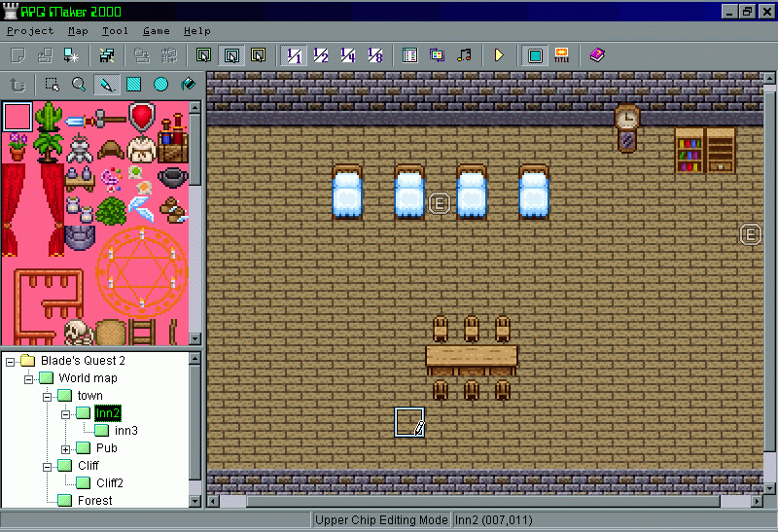This screenshot has width=778, height=532.
Task: Start Test Play with yellow arrow
Action: 499,55
